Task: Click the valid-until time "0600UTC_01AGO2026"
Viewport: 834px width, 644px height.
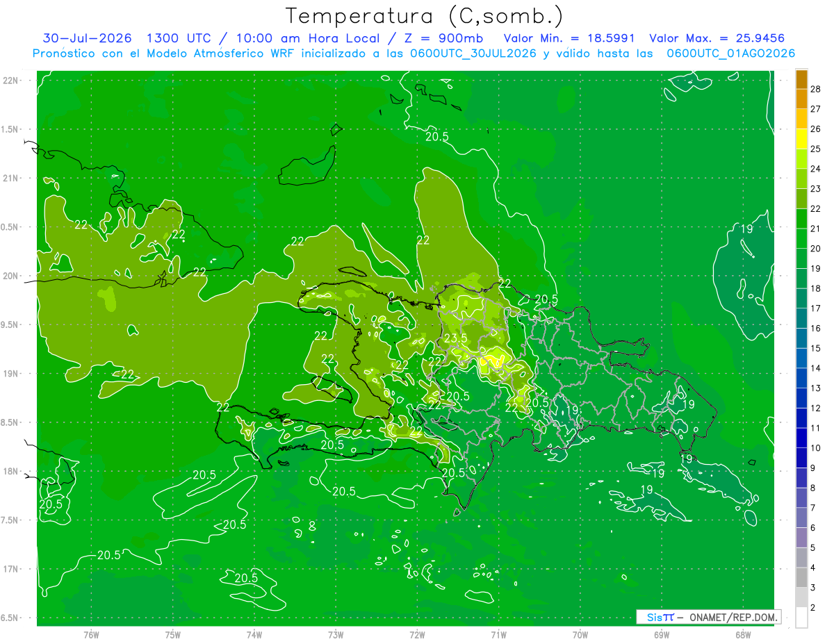Action: (730, 53)
